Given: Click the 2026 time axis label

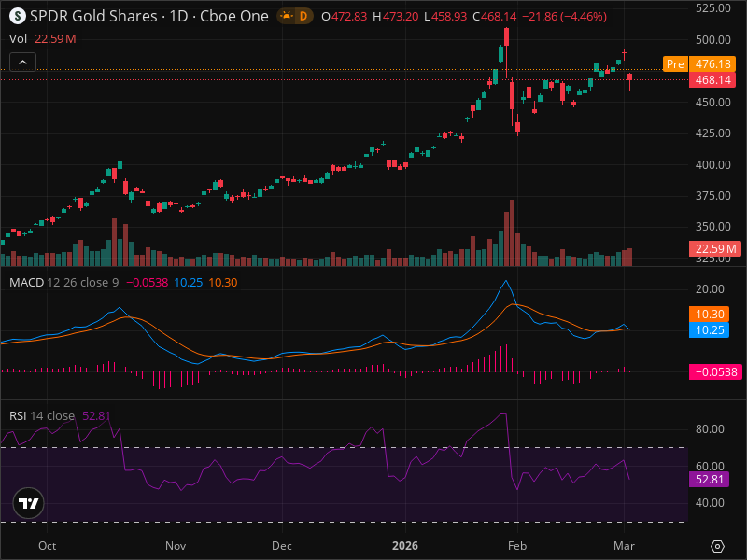Looking at the screenshot, I should click(x=405, y=546).
